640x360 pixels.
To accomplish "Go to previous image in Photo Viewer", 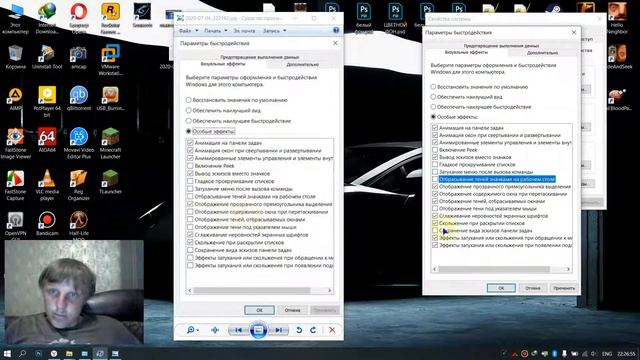I will click(238, 330).
